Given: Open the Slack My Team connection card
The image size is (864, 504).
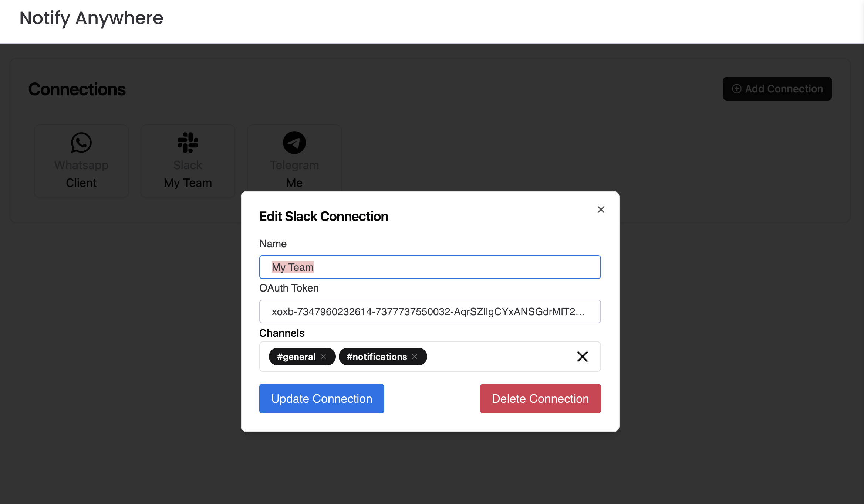Looking at the screenshot, I should tap(188, 161).
